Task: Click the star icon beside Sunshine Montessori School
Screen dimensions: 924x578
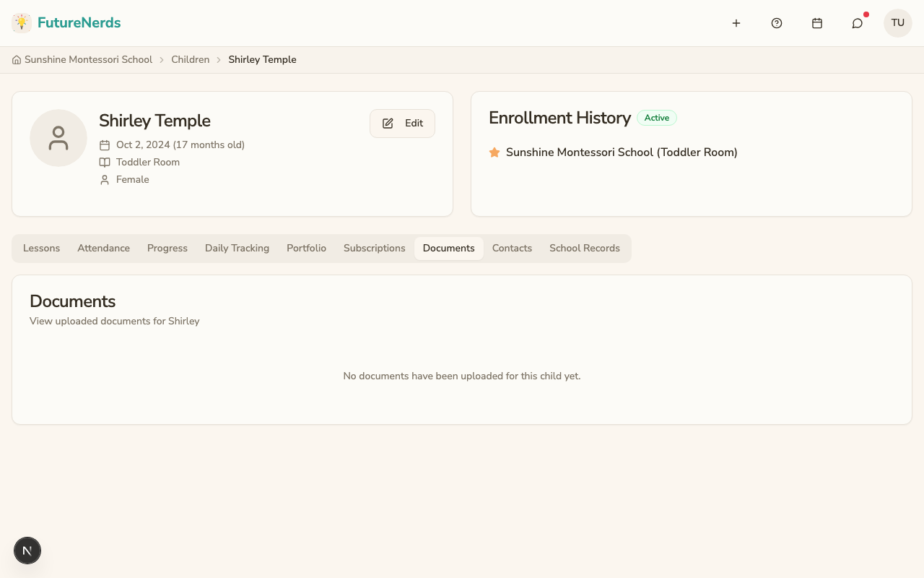Action: [x=494, y=152]
